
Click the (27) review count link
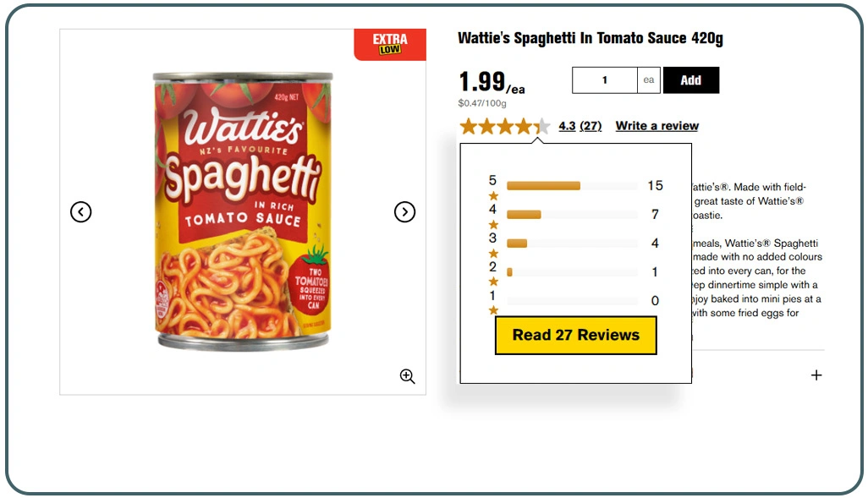point(591,126)
